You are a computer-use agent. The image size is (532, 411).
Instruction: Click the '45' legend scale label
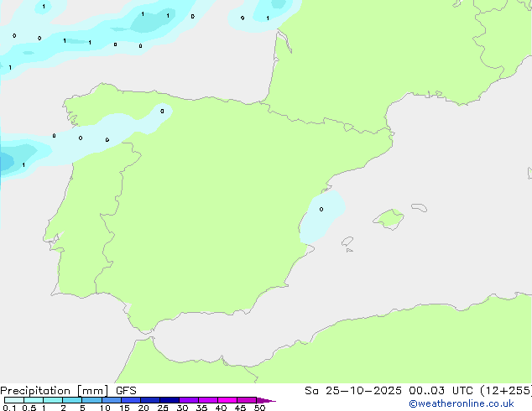tap(240, 408)
